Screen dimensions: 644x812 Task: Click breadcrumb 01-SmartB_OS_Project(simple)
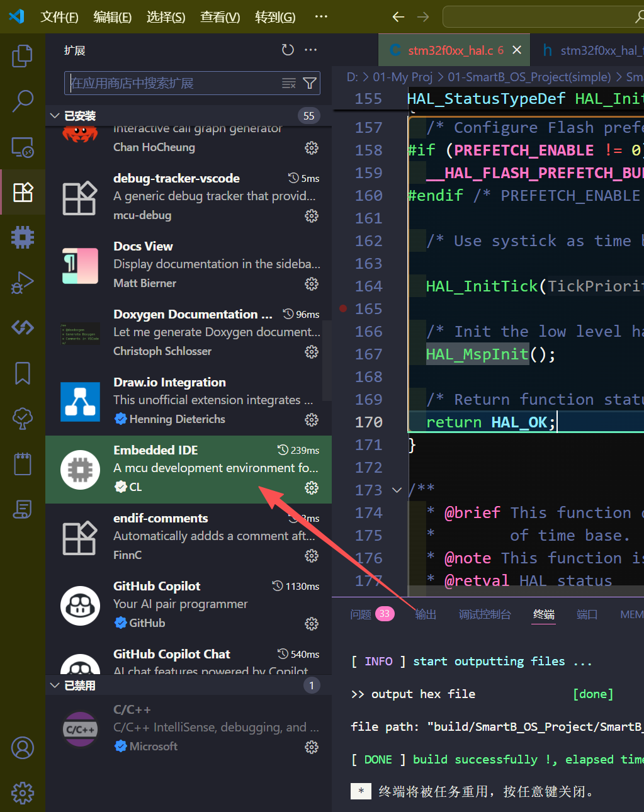[529, 77]
